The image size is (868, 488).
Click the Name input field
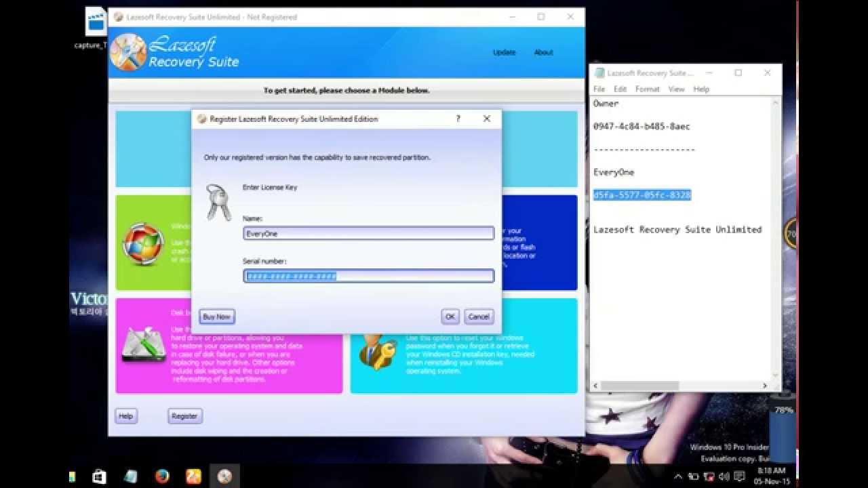point(369,233)
